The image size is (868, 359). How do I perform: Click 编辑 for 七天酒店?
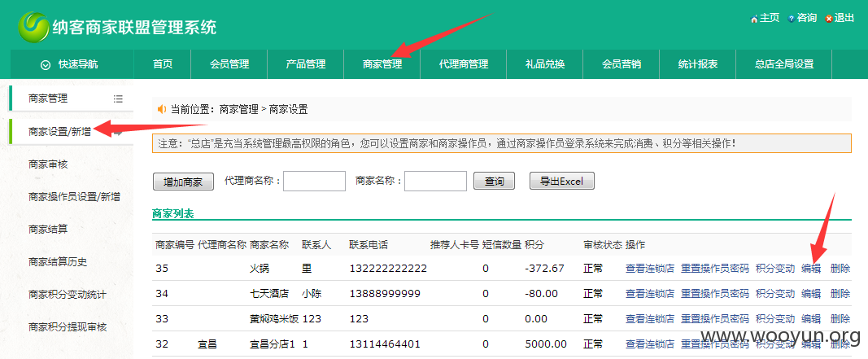[x=811, y=294]
